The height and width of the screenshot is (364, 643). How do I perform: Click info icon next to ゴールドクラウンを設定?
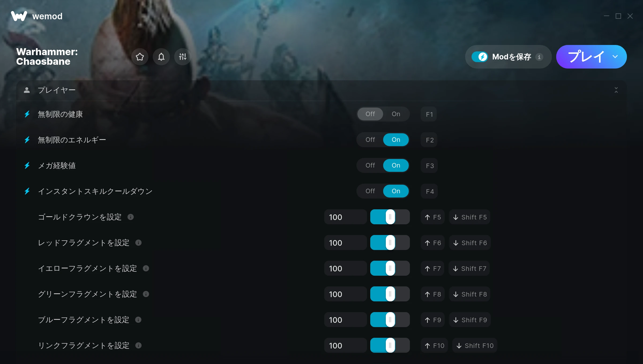pos(130,217)
